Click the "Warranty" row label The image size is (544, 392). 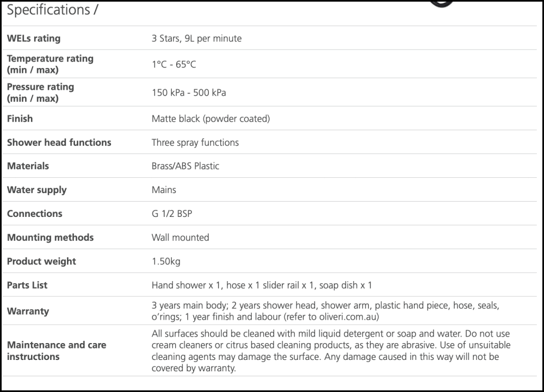click(28, 312)
